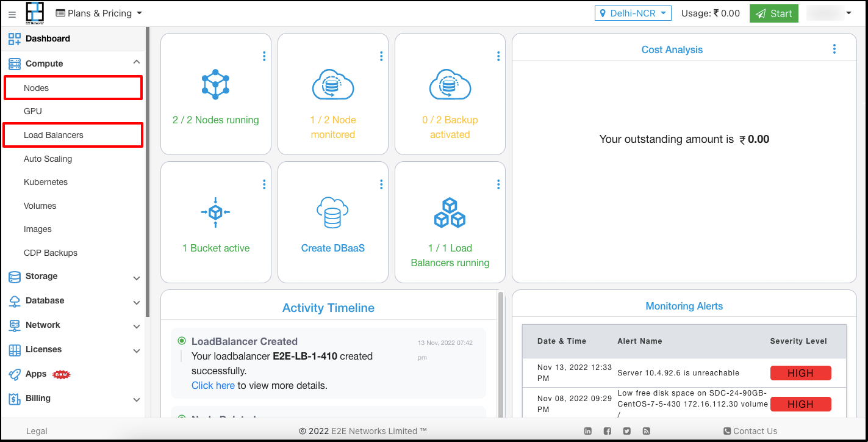The width and height of the screenshot is (868, 442).
Task: Click the Nodes running cube icon
Action: point(215,84)
